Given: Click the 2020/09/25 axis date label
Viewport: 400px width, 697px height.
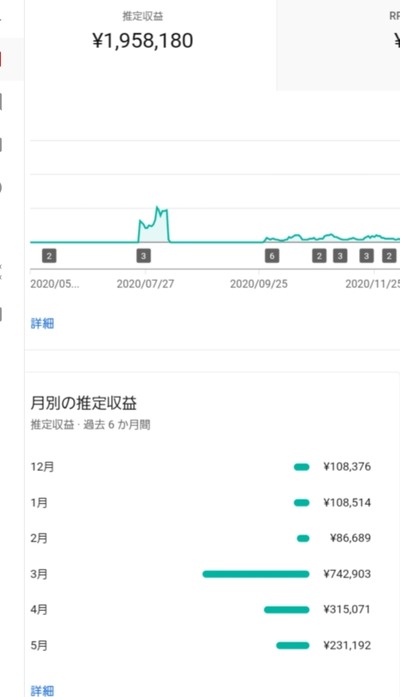Looking at the screenshot, I should [x=259, y=284].
